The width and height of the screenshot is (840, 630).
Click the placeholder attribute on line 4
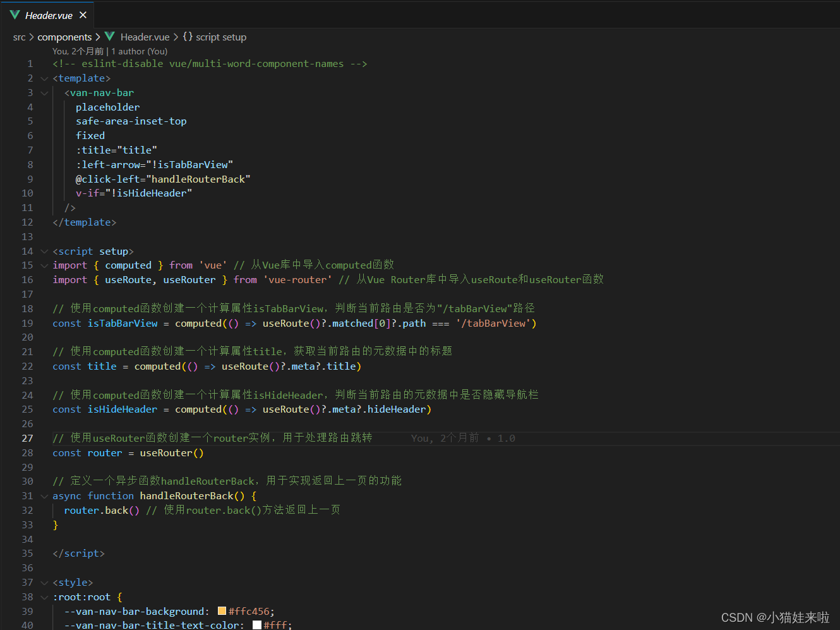point(108,107)
